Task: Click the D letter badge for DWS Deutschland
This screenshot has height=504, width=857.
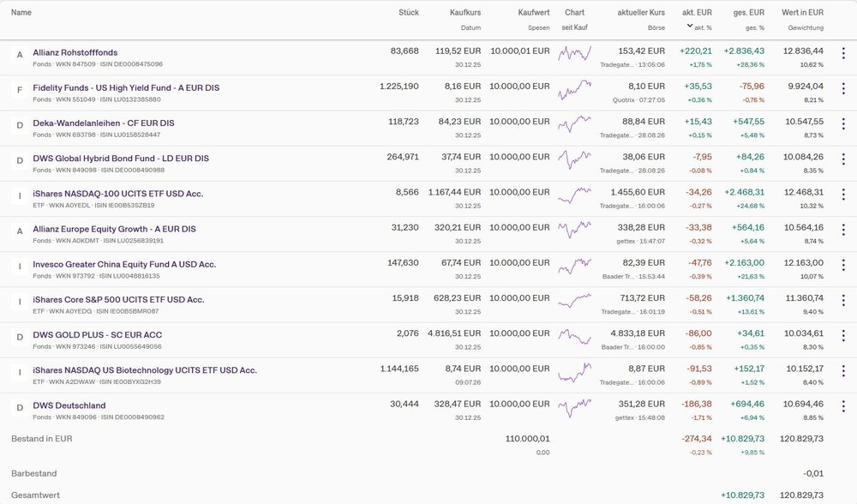Action: [20, 408]
